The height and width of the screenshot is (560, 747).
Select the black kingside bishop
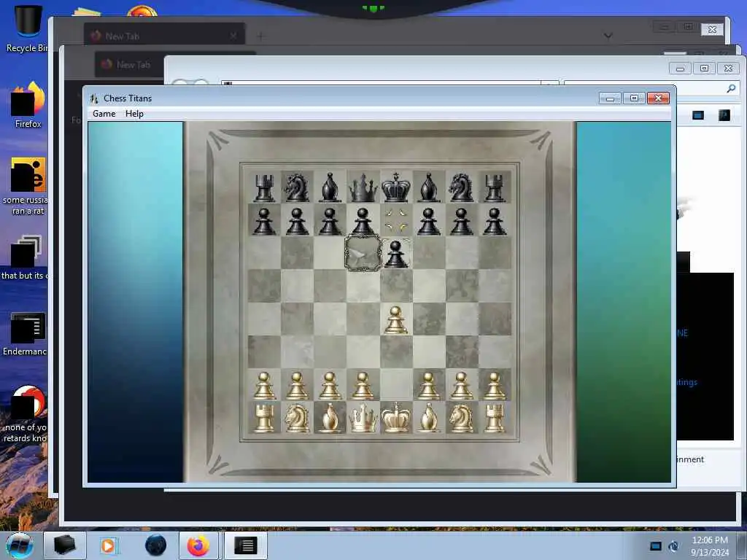click(429, 187)
